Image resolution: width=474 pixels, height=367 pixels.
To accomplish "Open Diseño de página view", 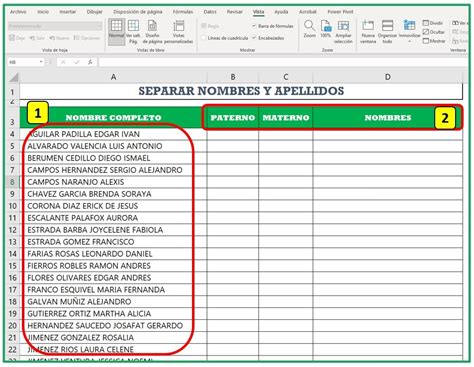I will tap(152, 31).
